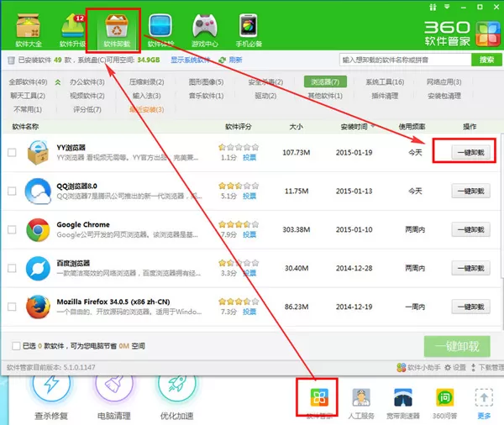Click 一键卸载 for 百度浏览器
504x425 pixels.
click(471, 268)
